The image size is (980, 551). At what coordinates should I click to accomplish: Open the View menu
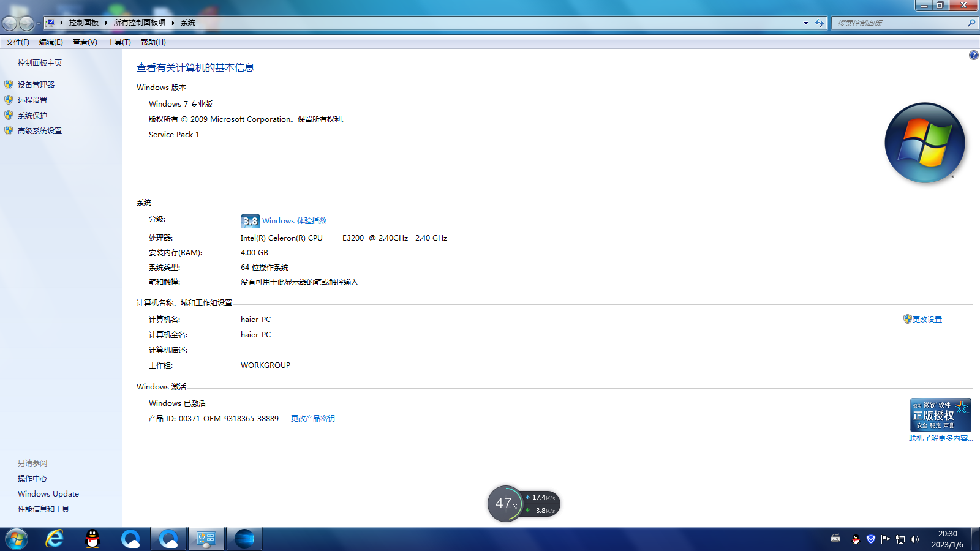(x=85, y=42)
